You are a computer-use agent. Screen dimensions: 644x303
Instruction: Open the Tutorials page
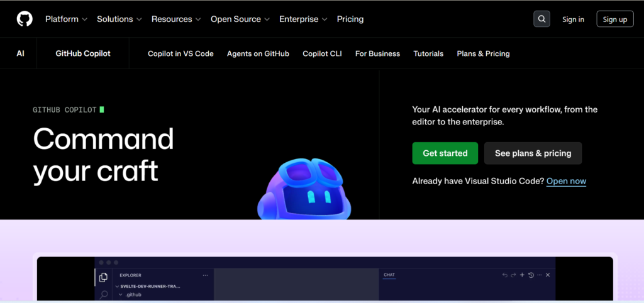click(428, 53)
